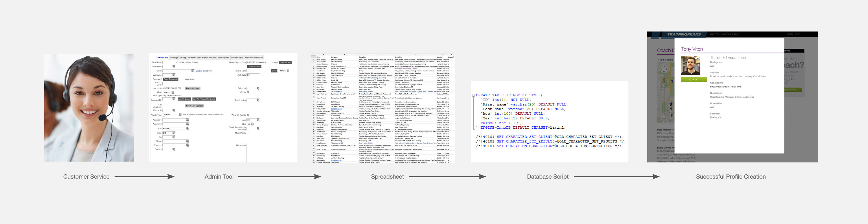
Task: Click the Comments text area
Action: click(272, 153)
